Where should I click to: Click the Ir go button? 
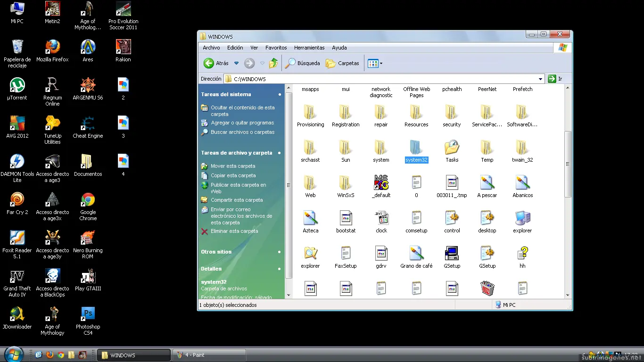pos(555,79)
